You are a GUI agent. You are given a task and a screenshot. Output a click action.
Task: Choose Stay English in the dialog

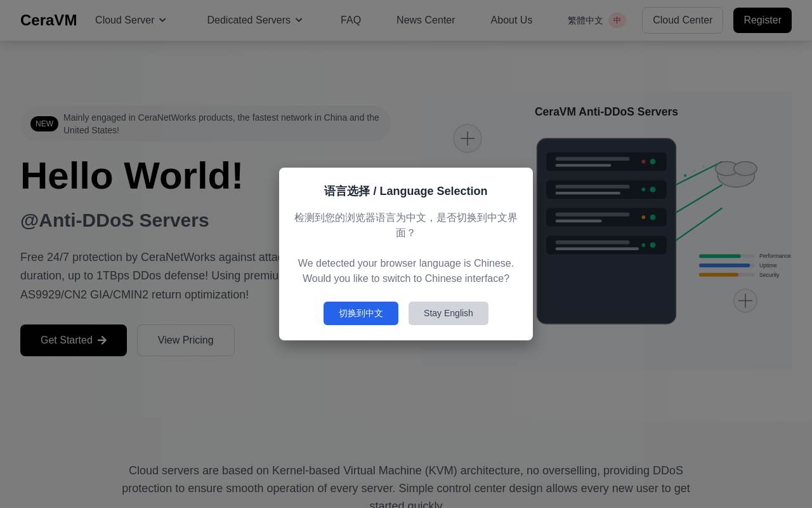[x=449, y=313]
